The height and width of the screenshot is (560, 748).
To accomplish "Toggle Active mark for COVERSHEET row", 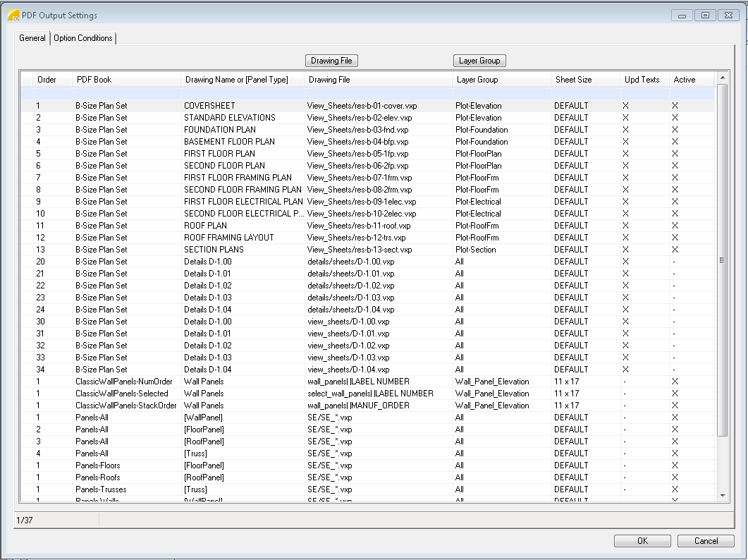I will (x=675, y=106).
